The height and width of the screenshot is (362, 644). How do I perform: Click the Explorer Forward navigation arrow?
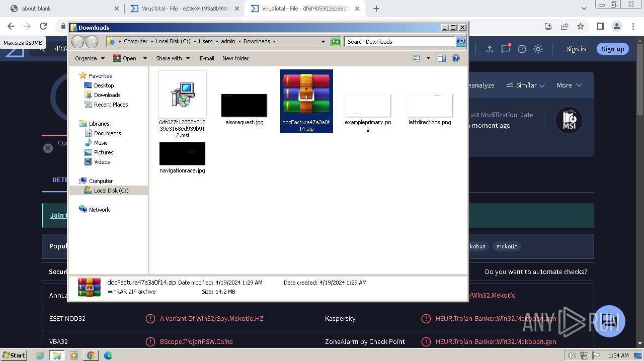coord(92,42)
